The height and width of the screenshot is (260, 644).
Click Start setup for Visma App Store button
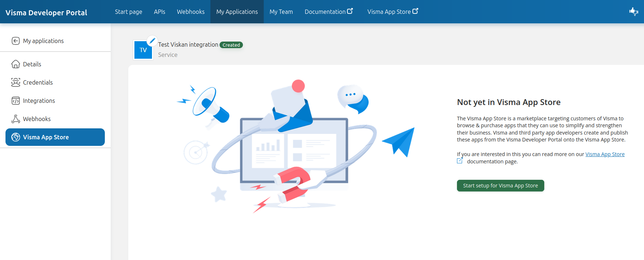tap(500, 186)
